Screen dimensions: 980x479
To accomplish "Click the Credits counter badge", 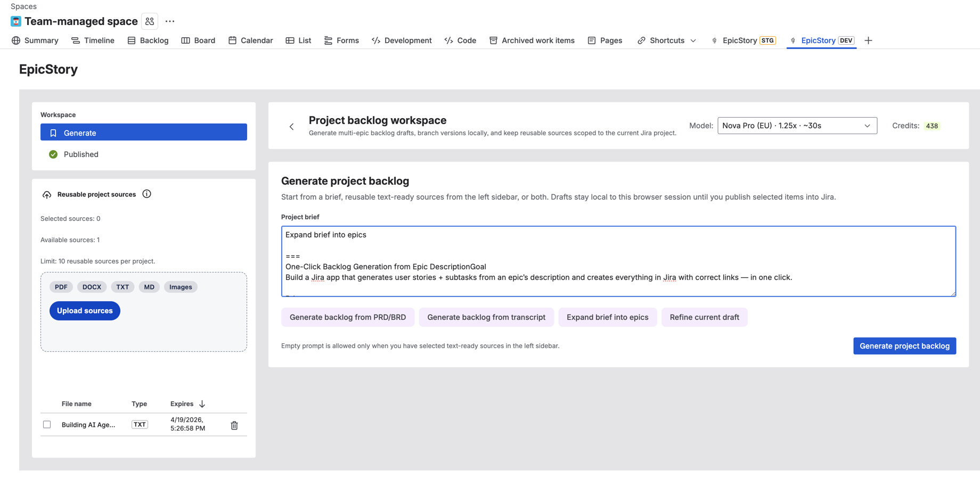I will pyautogui.click(x=932, y=126).
